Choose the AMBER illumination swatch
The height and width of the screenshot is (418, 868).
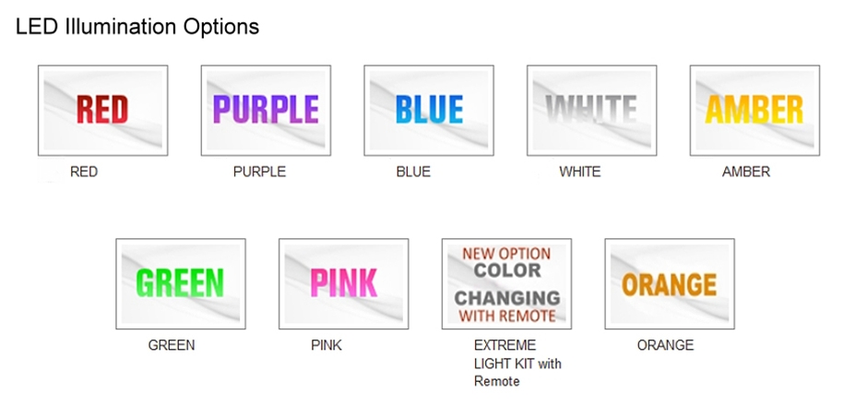755,111
